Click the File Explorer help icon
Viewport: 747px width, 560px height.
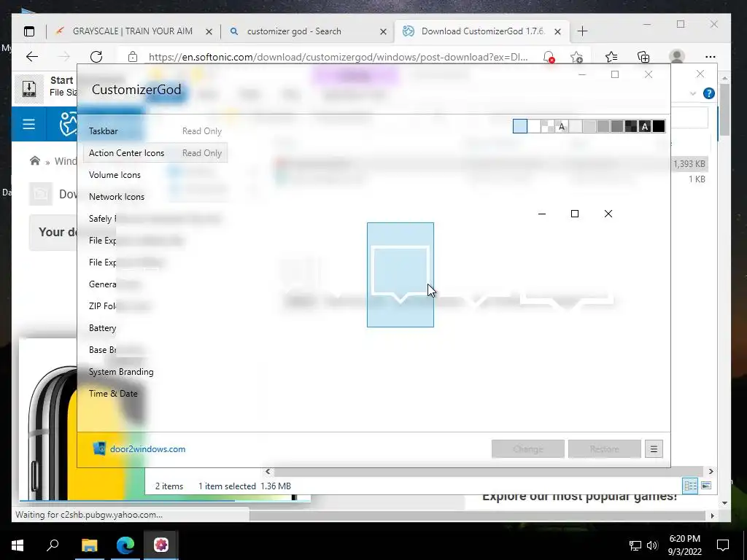[x=708, y=93]
